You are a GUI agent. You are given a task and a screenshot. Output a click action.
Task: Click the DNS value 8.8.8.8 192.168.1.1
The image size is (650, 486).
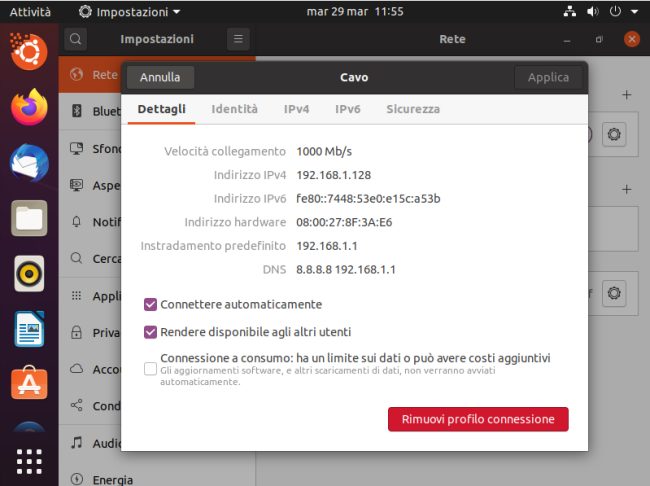pyautogui.click(x=346, y=270)
